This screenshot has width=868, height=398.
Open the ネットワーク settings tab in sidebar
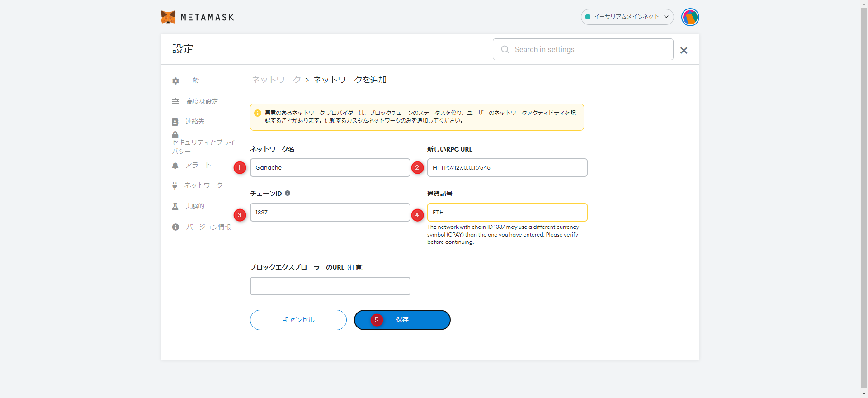[203, 185]
